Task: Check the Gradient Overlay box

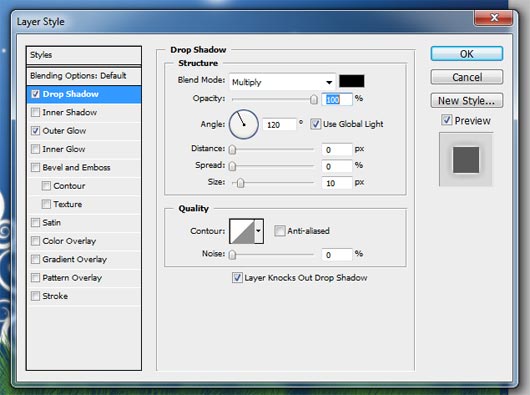Action: click(35, 259)
